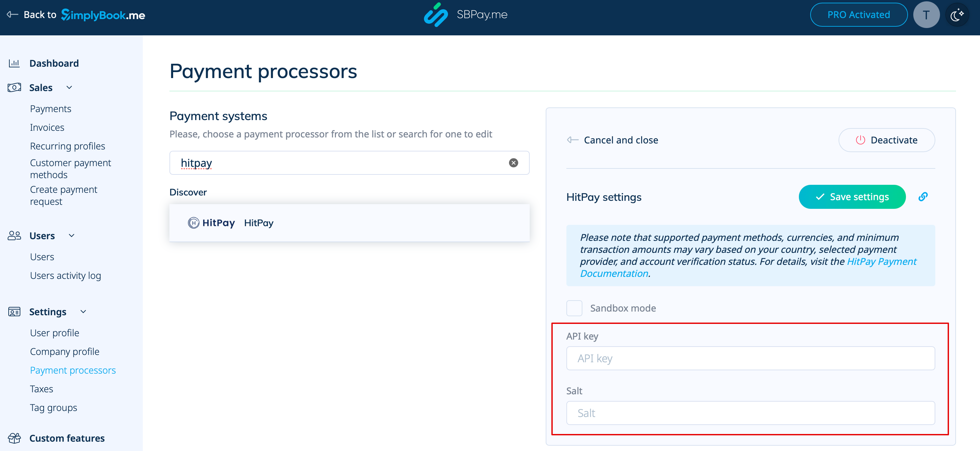The height and width of the screenshot is (451, 980).
Task: Click the Dashboard chart icon
Action: click(14, 63)
